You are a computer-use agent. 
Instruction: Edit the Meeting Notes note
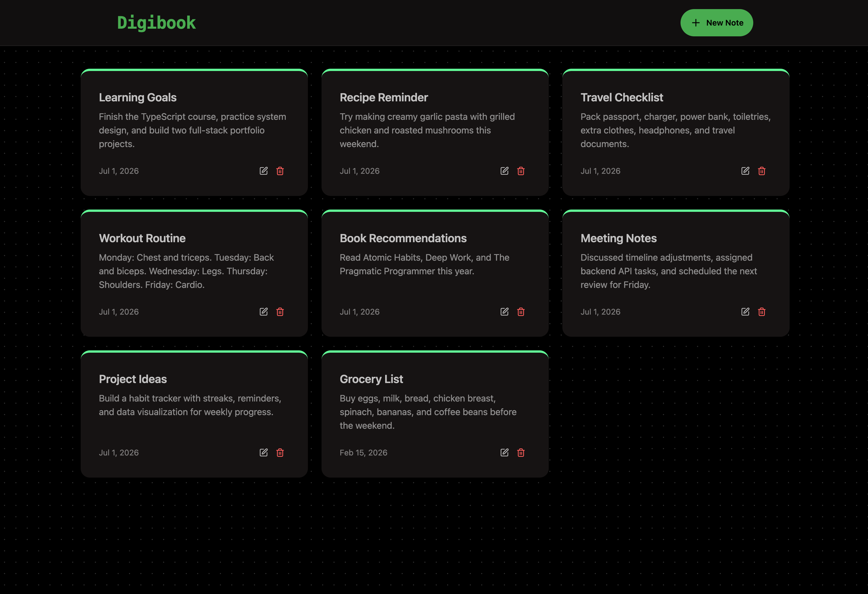click(x=746, y=312)
